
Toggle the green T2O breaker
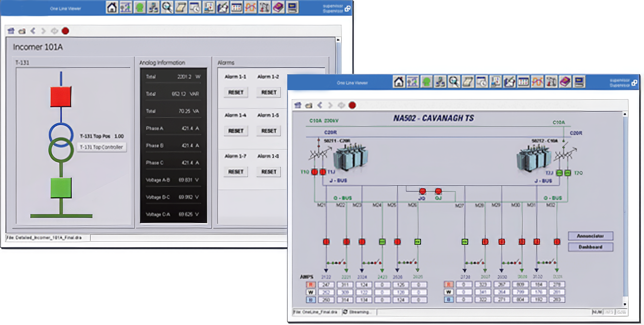click(x=568, y=172)
